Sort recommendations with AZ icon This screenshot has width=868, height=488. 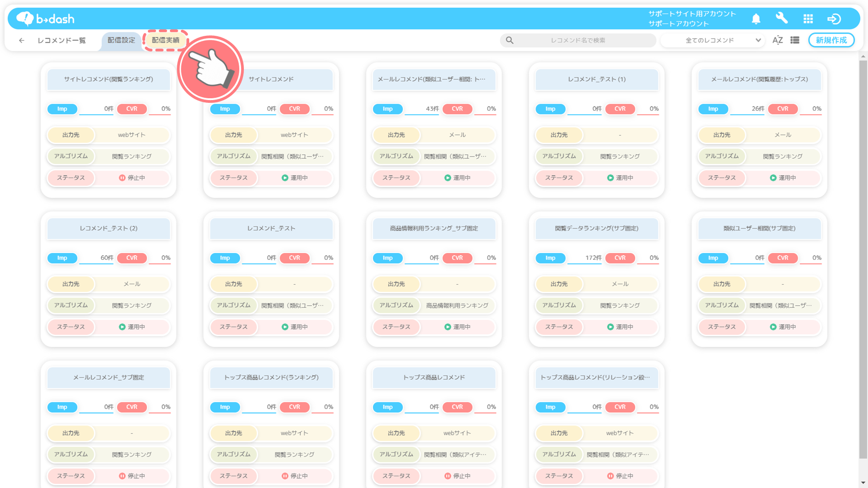[778, 40]
